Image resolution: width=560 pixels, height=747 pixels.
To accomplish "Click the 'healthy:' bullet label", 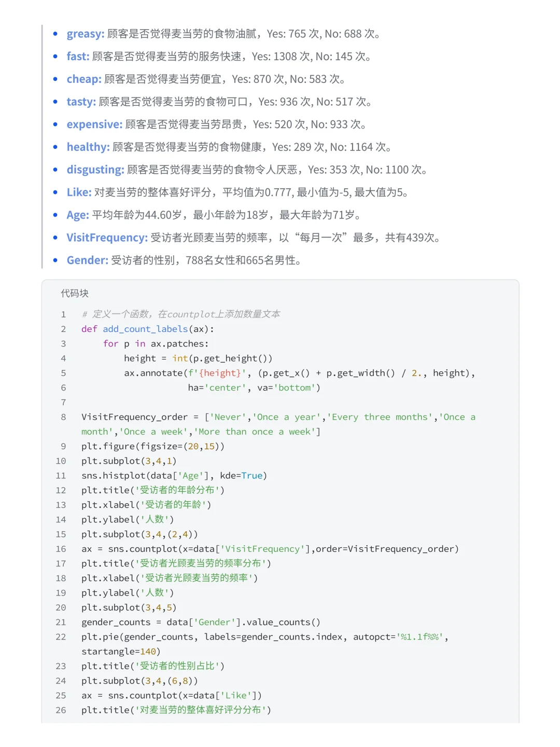I will coord(88,147).
